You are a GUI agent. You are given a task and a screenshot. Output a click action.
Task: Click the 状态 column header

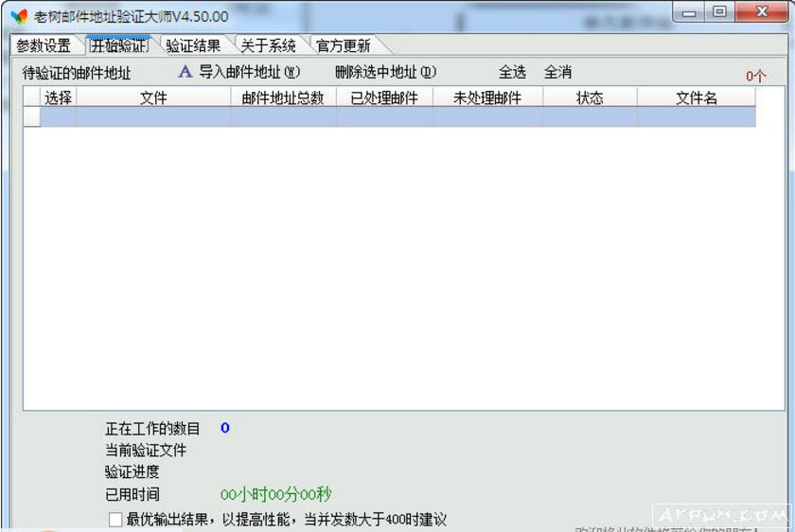[x=590, y=98]
